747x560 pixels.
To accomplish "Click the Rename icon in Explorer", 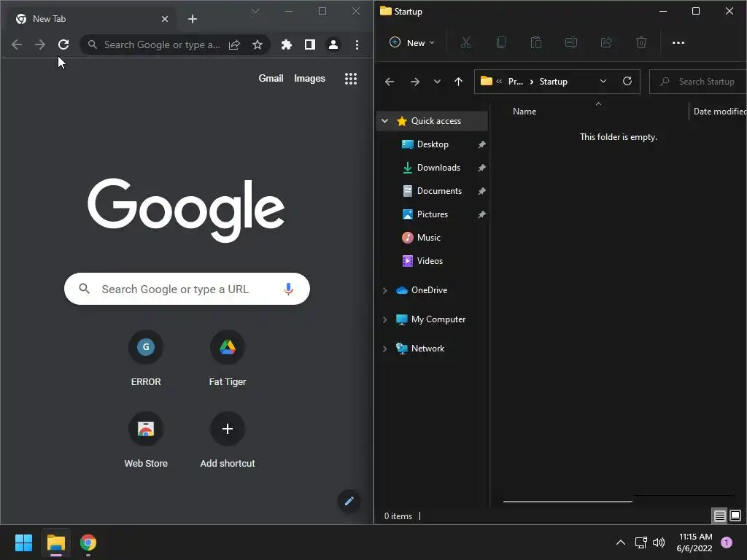I will 570,43.
